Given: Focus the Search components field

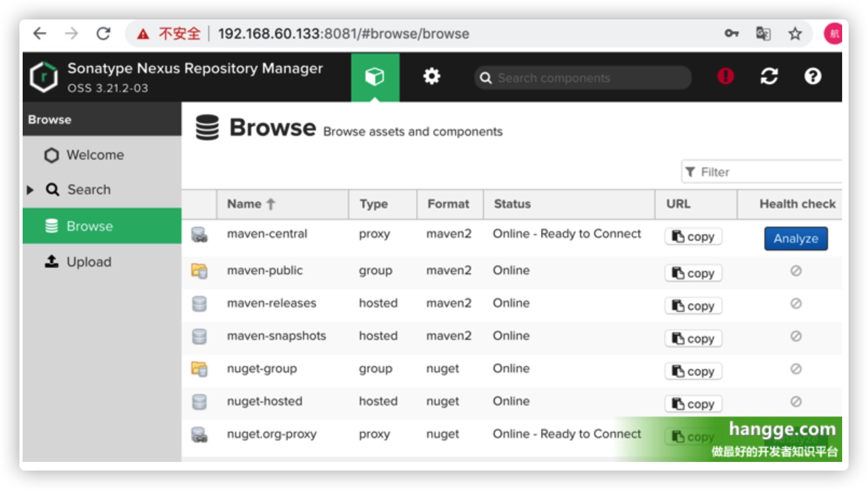Looking at the screenshot, I should 583,78.
